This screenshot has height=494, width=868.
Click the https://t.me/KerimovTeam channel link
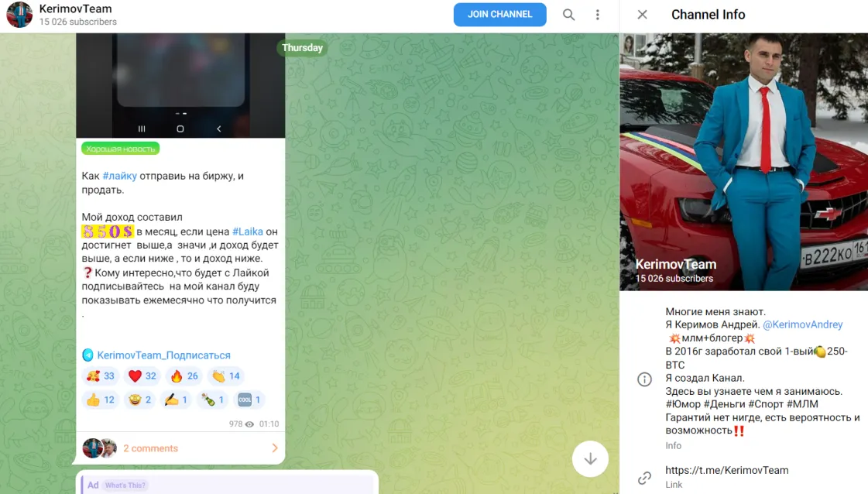pyautogui.click(x=727, y=470)
